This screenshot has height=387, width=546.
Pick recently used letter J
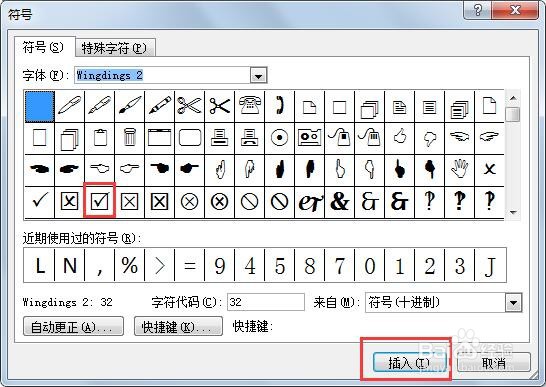click(x=490, y=265)
